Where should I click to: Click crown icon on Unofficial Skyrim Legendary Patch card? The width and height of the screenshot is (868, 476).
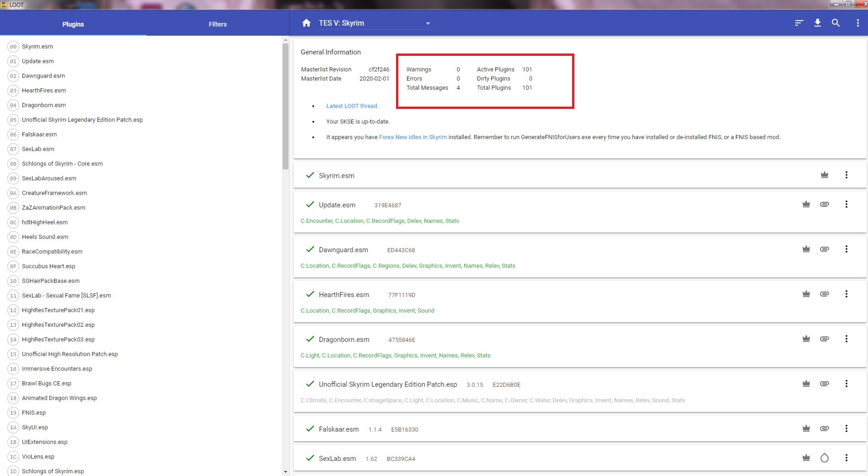point(806,384)
